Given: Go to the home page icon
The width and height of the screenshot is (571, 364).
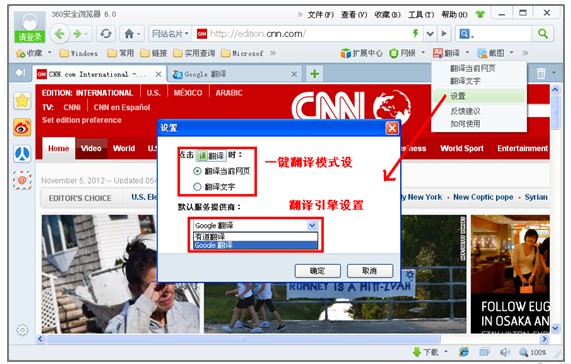Looking at the screenshot, I should (129, 34).
